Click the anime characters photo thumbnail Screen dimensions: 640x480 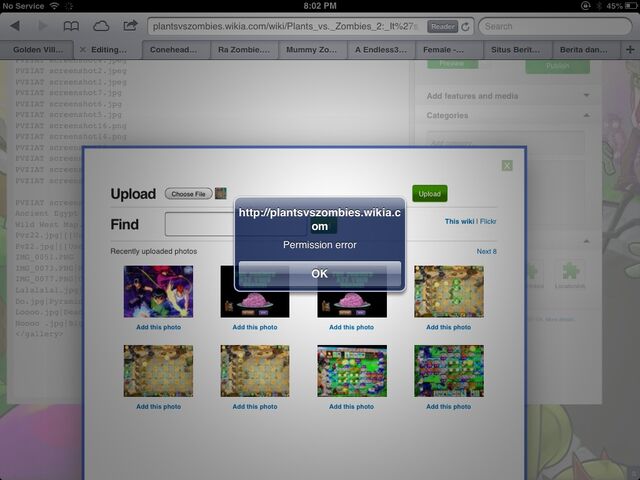point(158,291)
